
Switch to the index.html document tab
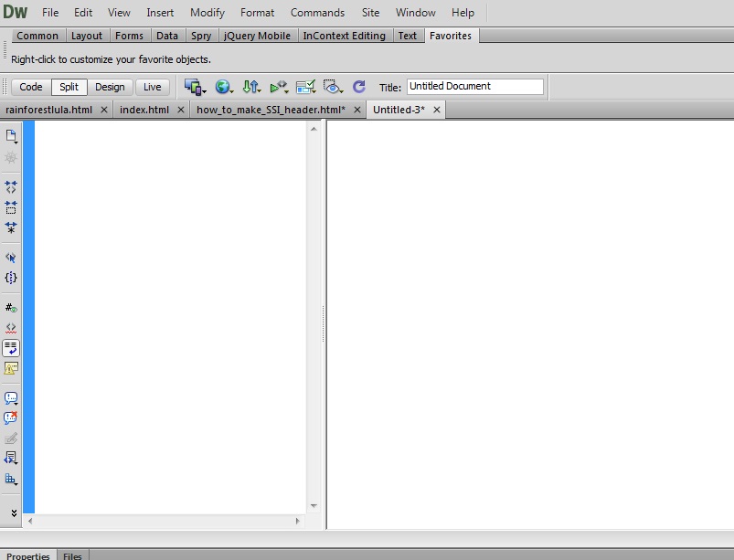144,110
